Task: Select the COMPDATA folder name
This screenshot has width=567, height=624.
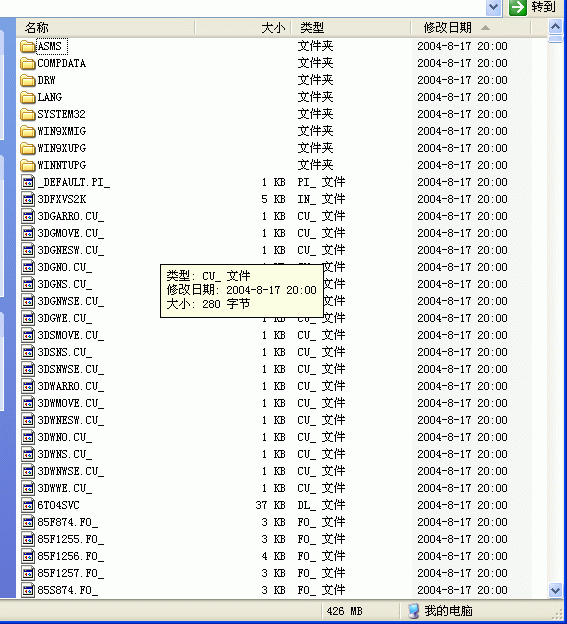Action: [x=62, y=63]
